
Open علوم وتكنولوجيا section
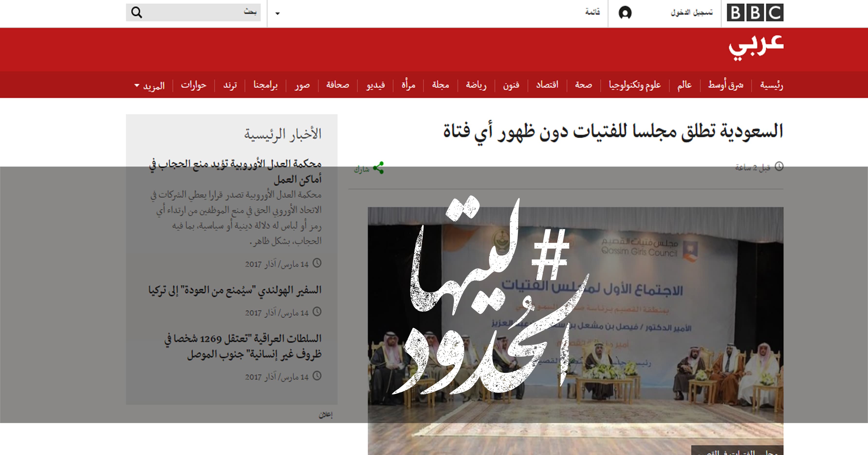click(635, 85)
